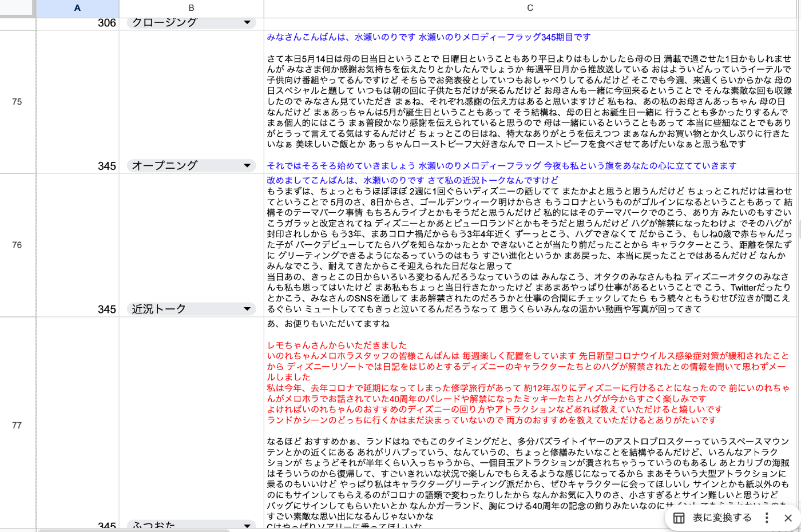
Task: Expand the オープニング dropdown chip arrow
Action: (247, 166)
